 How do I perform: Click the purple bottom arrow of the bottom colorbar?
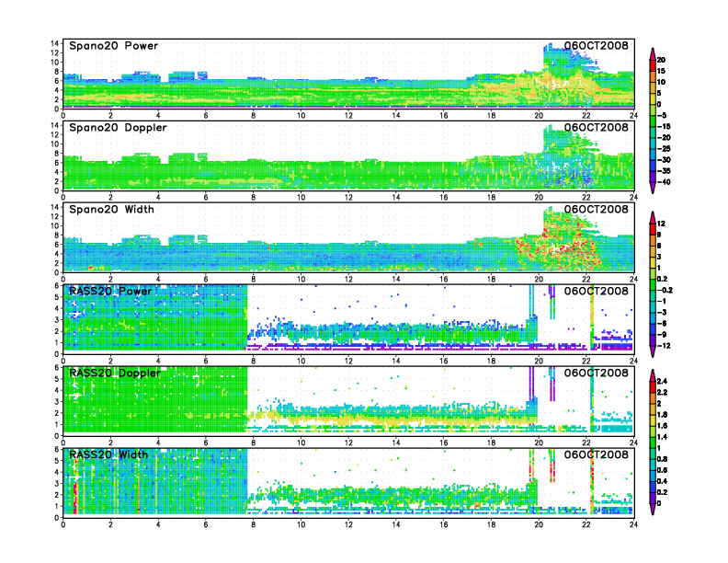pos(653,510)
